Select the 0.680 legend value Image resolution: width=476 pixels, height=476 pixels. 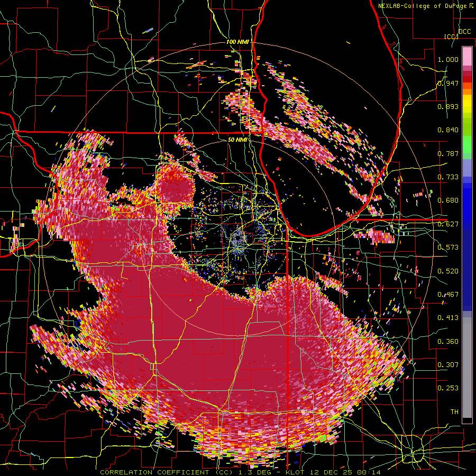448,200
